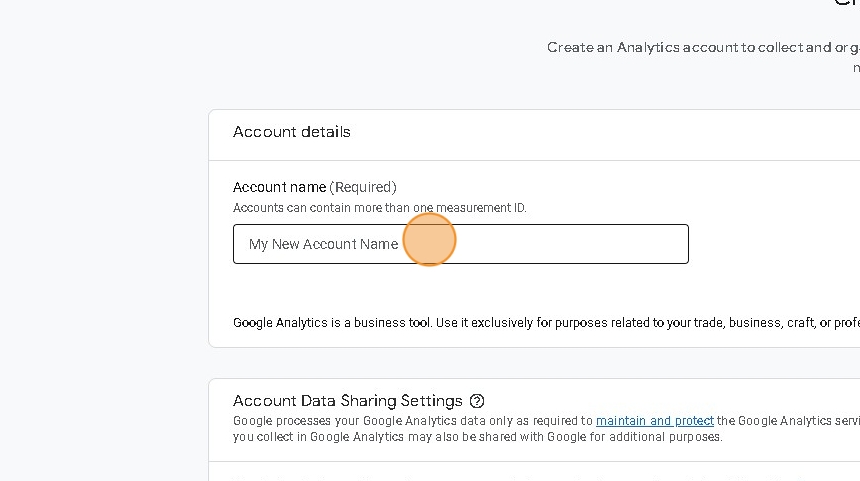Click the partially visible page title at the top
Viewport: 860px width, 481px height.
(846, 3)
